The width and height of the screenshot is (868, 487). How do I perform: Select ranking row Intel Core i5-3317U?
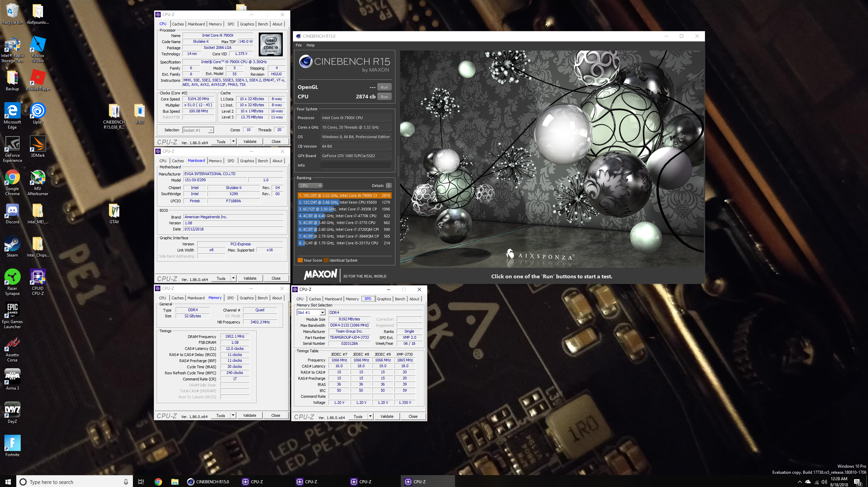pyautogui.click(x=344, y=243)
